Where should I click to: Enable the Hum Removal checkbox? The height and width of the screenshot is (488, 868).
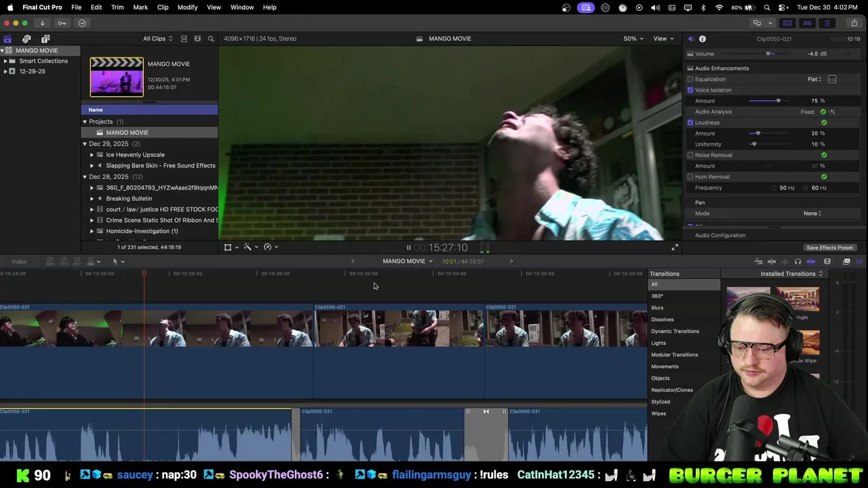point(690,177)
